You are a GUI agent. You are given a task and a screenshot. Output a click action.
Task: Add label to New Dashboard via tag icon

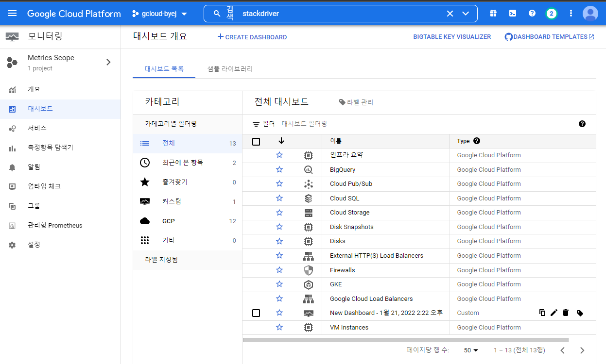point(580,313)
